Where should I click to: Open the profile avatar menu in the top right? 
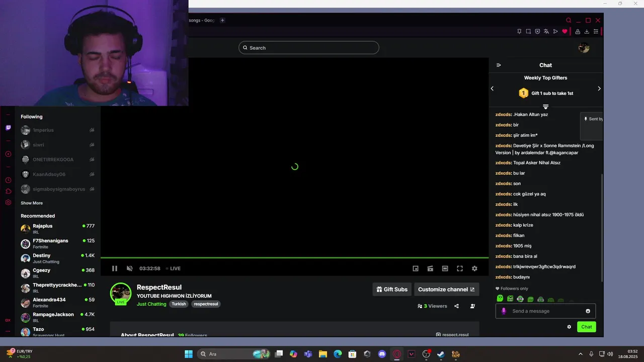click(x=584, y=48)
